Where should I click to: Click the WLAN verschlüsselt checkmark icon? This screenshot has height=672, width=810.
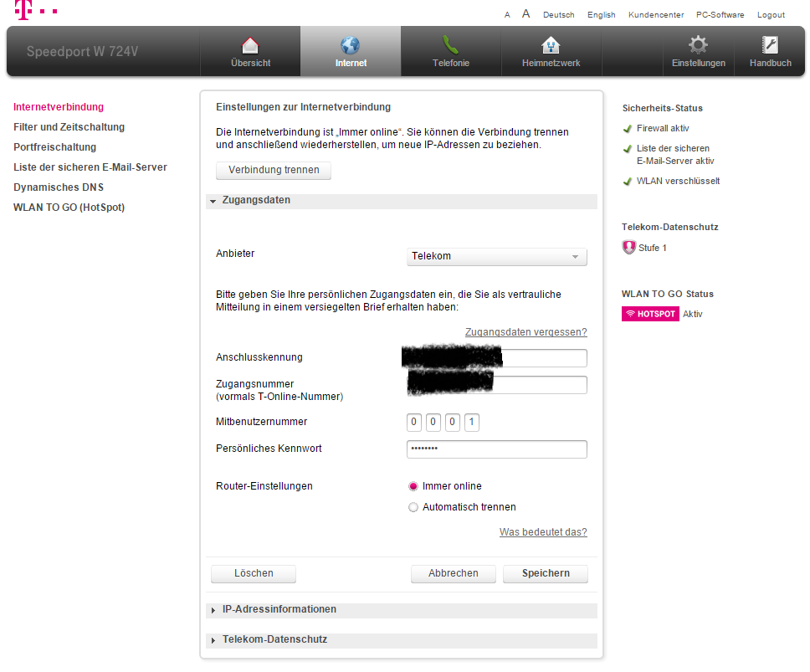[628, 182]
